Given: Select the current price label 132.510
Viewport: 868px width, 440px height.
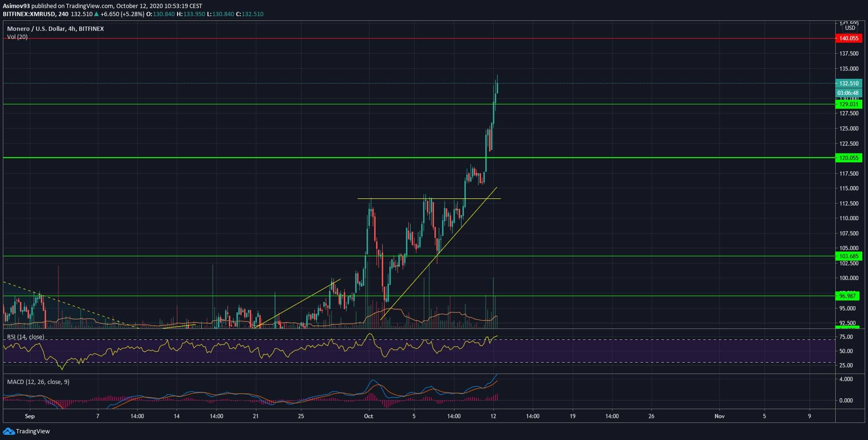Looking at the screenshot, I should [849, 84].
